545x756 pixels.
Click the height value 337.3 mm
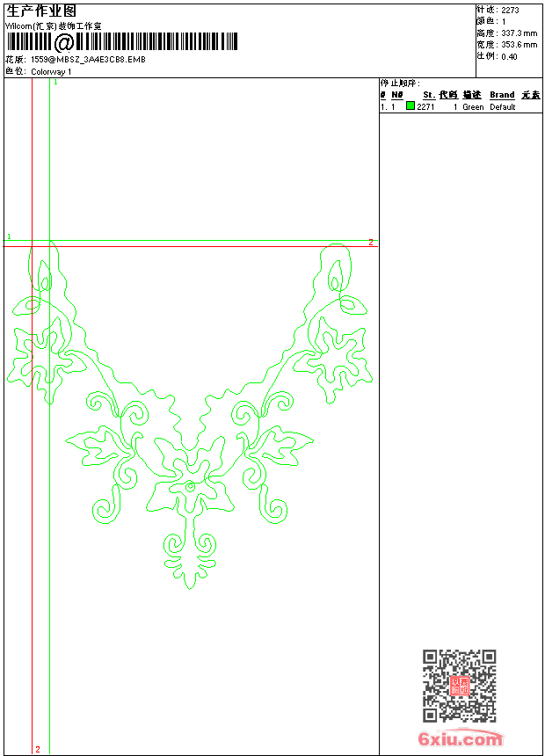click(x=519, y=33)
